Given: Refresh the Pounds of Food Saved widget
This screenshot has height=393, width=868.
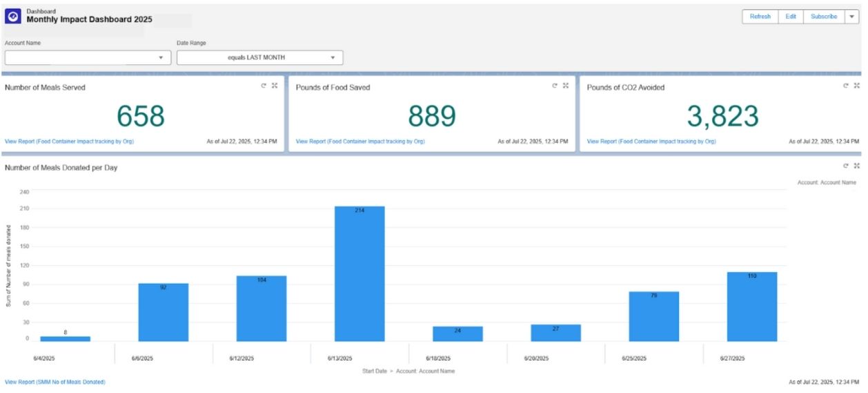Looking at the screenshot, I should (555, 86).
